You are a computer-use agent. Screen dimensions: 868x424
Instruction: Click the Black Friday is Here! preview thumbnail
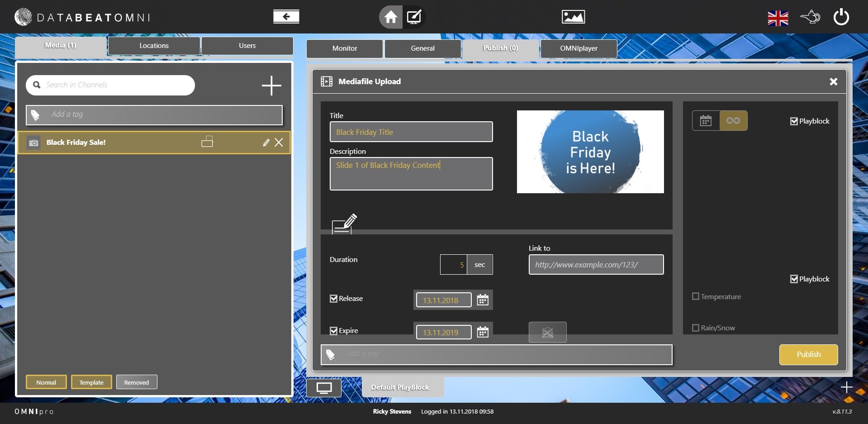coord(590,152)
